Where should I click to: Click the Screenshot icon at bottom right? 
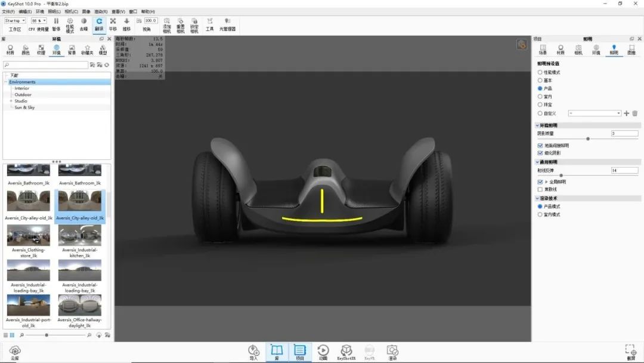click(x=630, y=352)
